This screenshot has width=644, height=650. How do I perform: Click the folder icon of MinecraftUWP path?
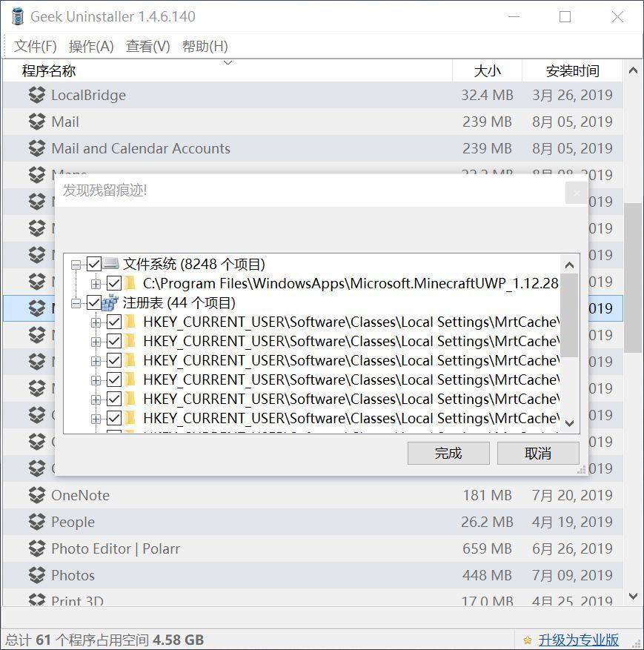click(130, 283)
